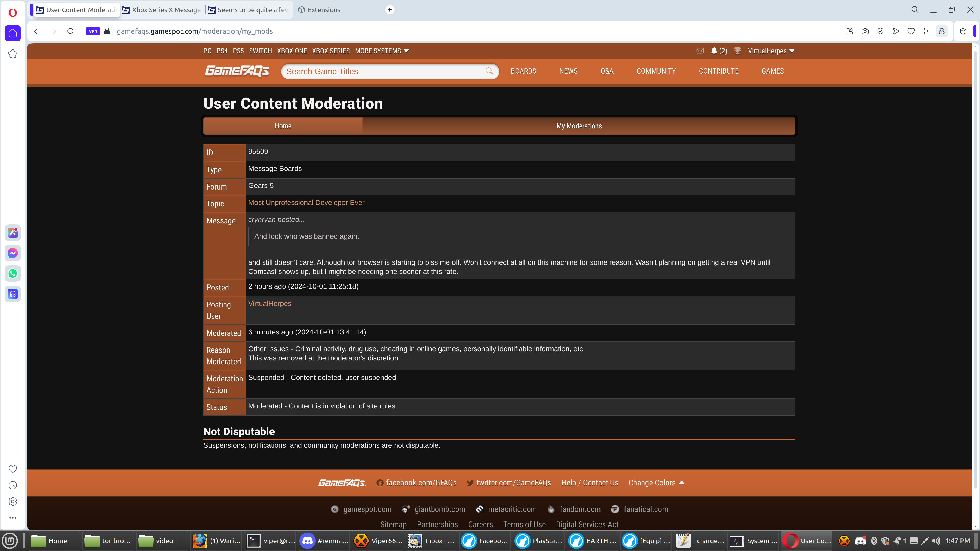The height and width of the screenshot is (551, 980).
Task: Reload the current page
Action: [70, 31]
